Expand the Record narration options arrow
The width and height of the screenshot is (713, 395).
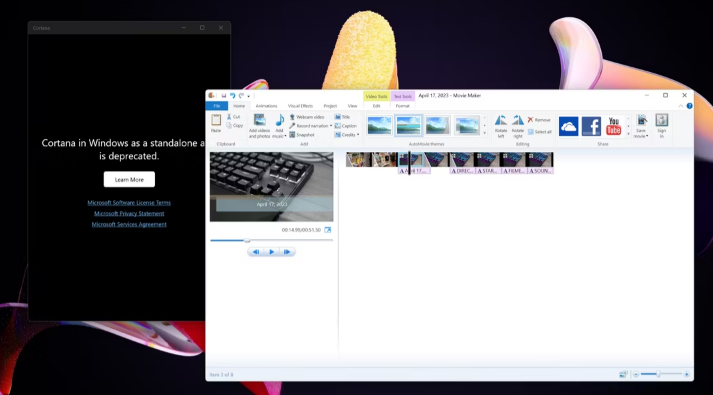tap(331, 126)
